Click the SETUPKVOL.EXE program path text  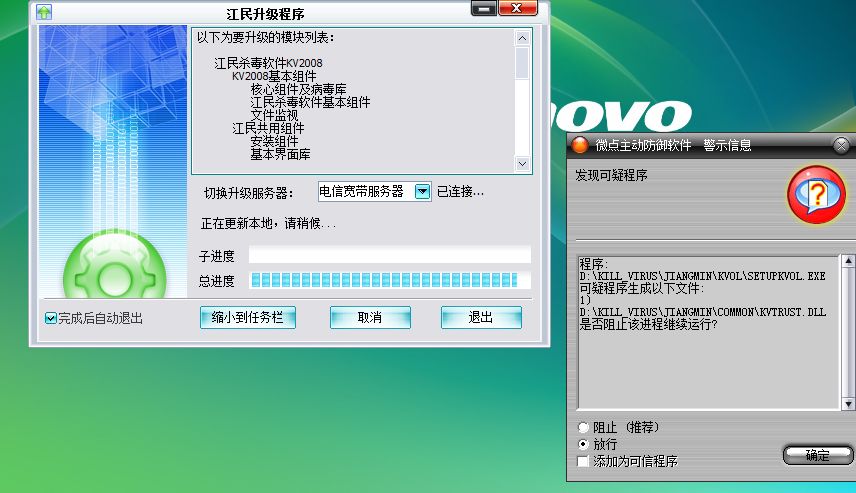(703, 276)
